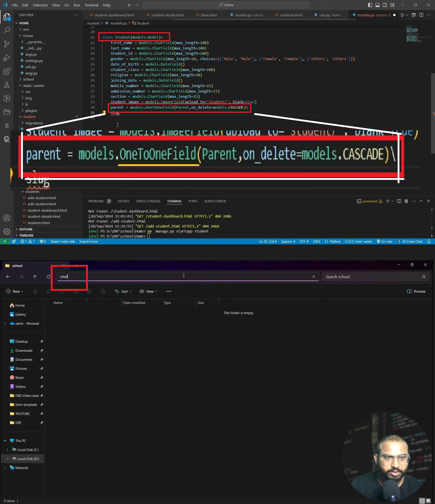435x504 pixels.
Task: Open the Search view in activity bar
Action: [7, 30]
